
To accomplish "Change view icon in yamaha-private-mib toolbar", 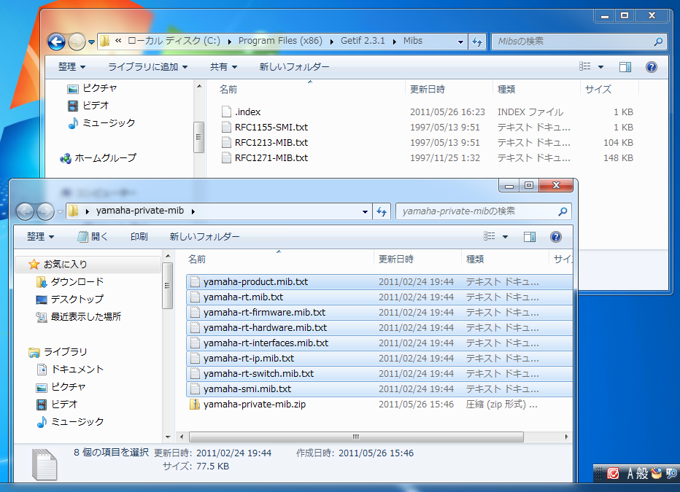I will click(x=489, y=236).
